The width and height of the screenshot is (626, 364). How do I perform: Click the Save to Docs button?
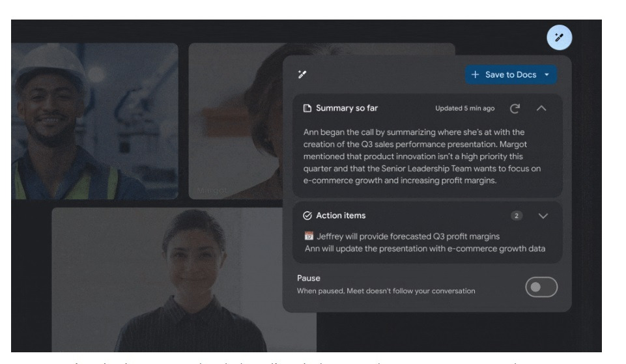click(505, 75)
